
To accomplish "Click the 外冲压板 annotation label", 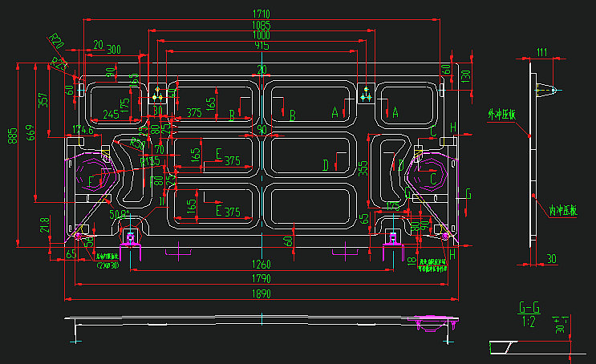I will click(503, 115).
